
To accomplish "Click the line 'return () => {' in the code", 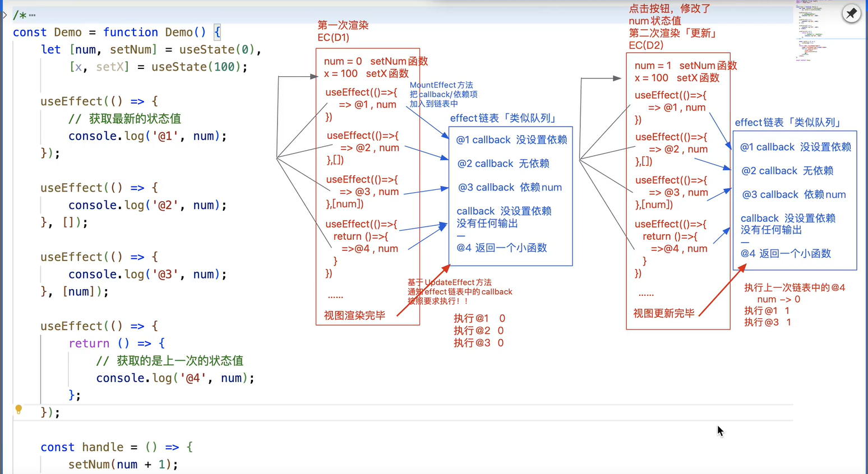I will click(x=117, y=343).
